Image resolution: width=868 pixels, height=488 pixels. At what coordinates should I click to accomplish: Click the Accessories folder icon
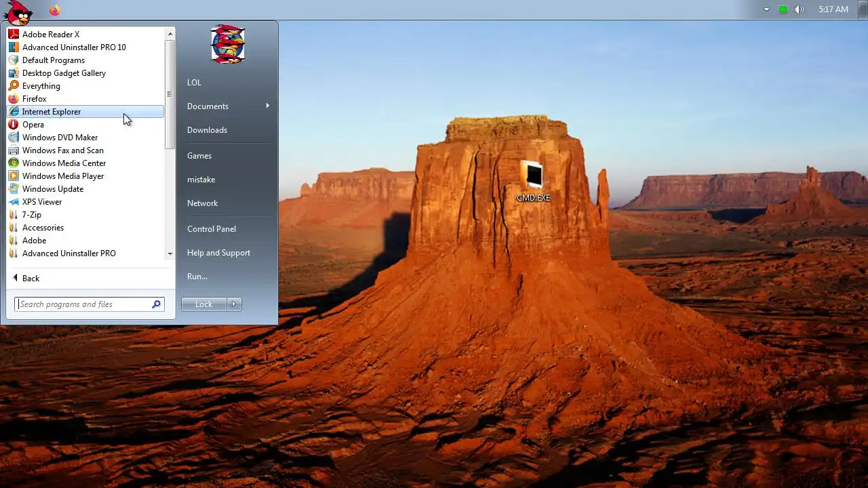13,227
